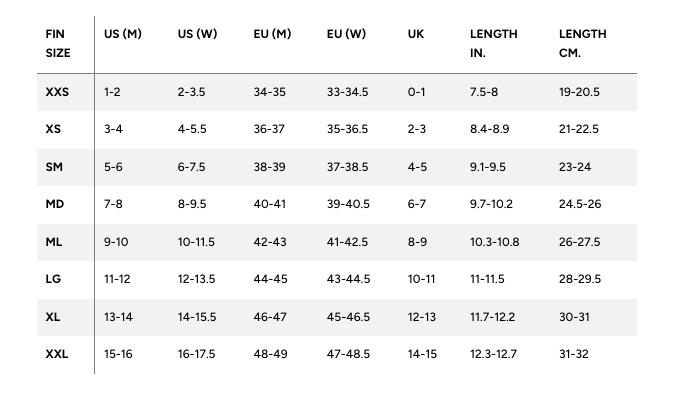Click the UK column header
The width and height of the screenshot is (675, 404).
[416, 34]
